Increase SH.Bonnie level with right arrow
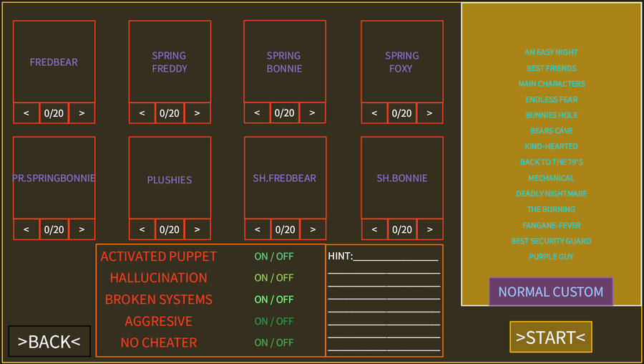The width and height of the screenshot is (644, 364). click(x=429, y=229)
